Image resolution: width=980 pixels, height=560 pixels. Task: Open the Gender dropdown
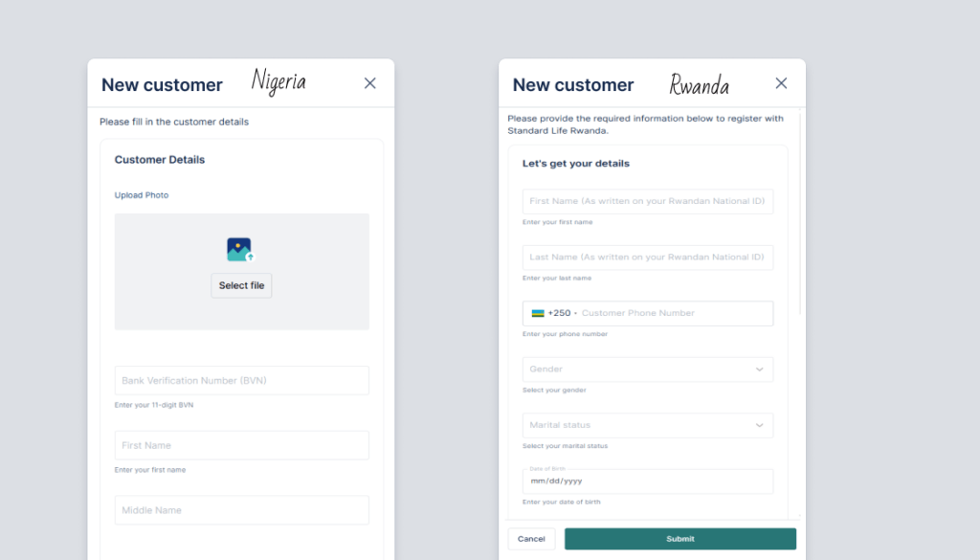(x=647, y=370)
